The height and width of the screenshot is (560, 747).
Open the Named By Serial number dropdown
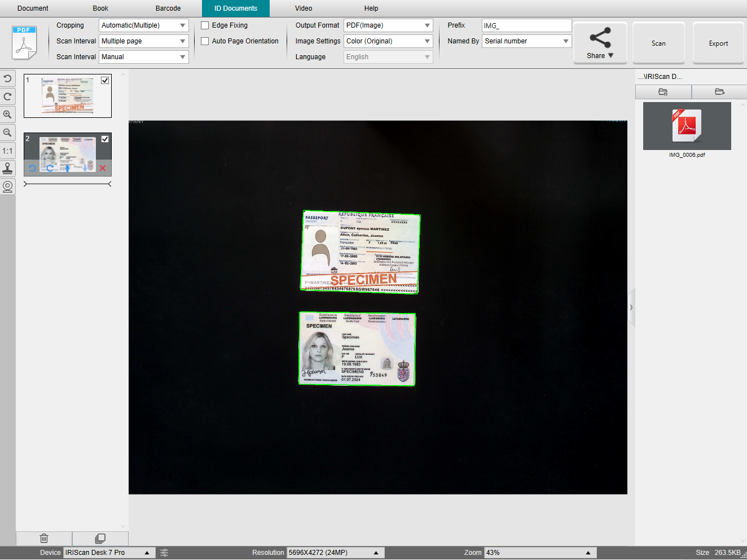527,41
